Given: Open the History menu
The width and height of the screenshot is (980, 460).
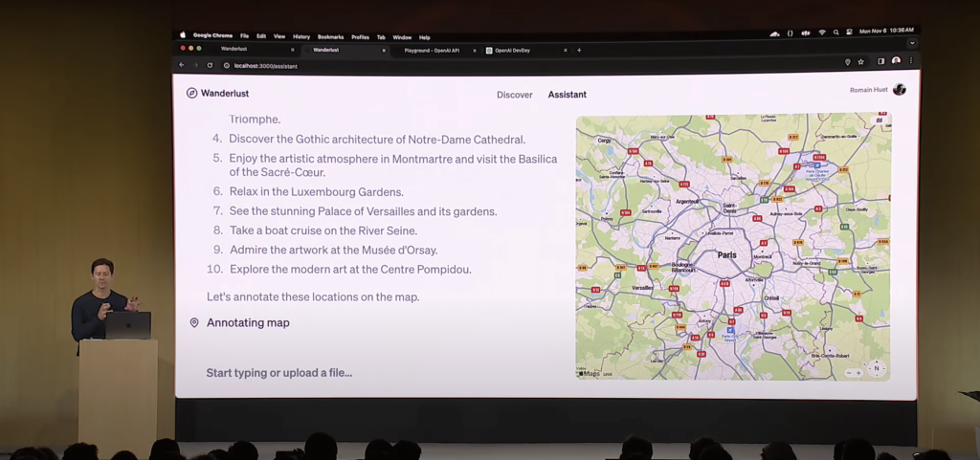Looking at the screenshot, I should [x=301, y=37].
